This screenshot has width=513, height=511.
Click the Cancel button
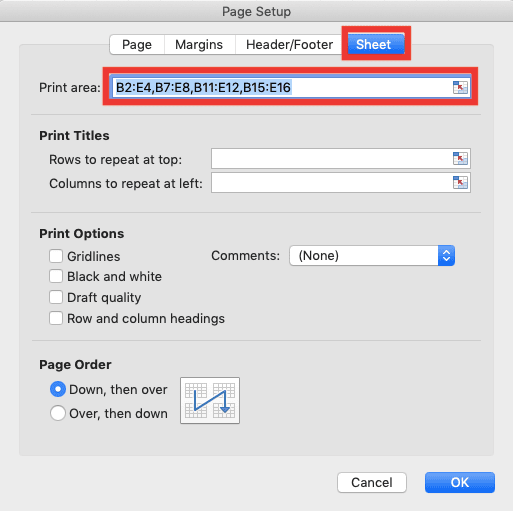(372, 482)
